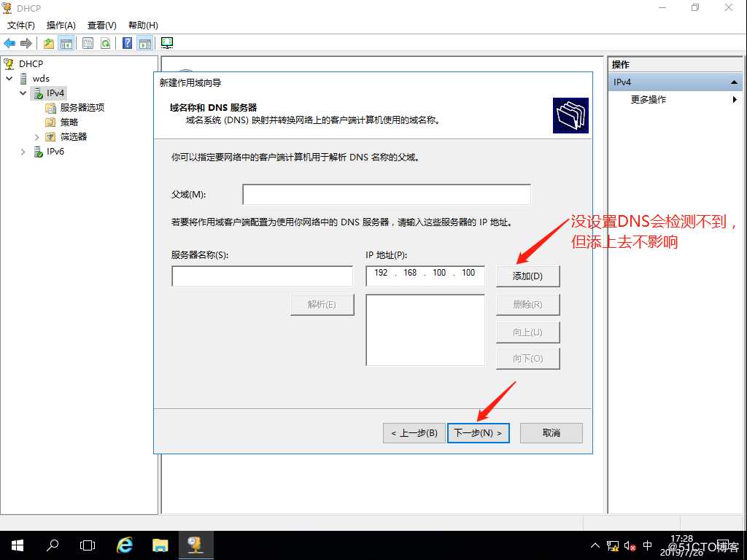Open Task View on taskbar

88,545
